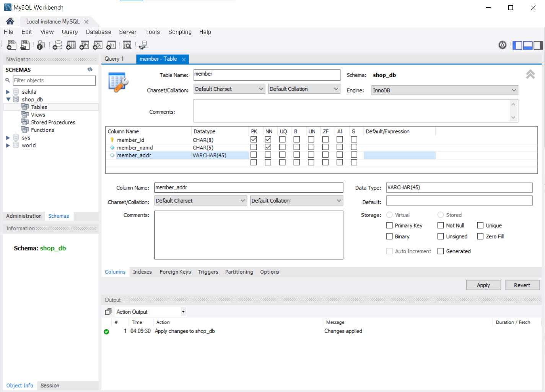This screenshot has height=392, width=545.
Task: Enable the Unsigned checkbox
Action: [x=441, y=236]
